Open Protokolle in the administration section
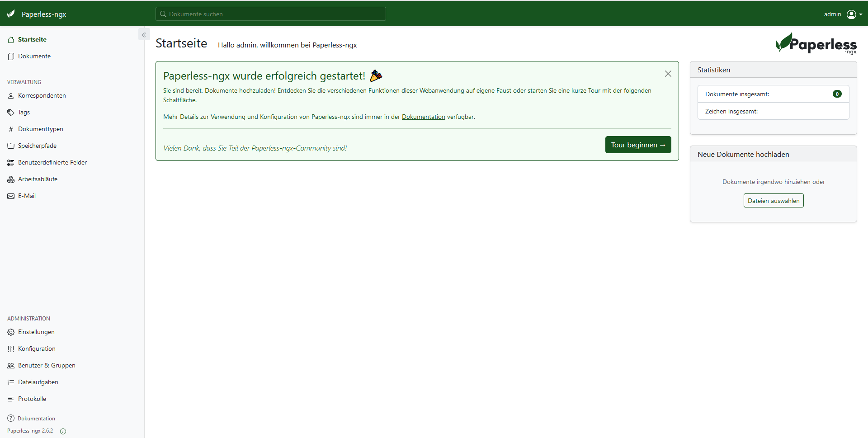 pos(32,399)
